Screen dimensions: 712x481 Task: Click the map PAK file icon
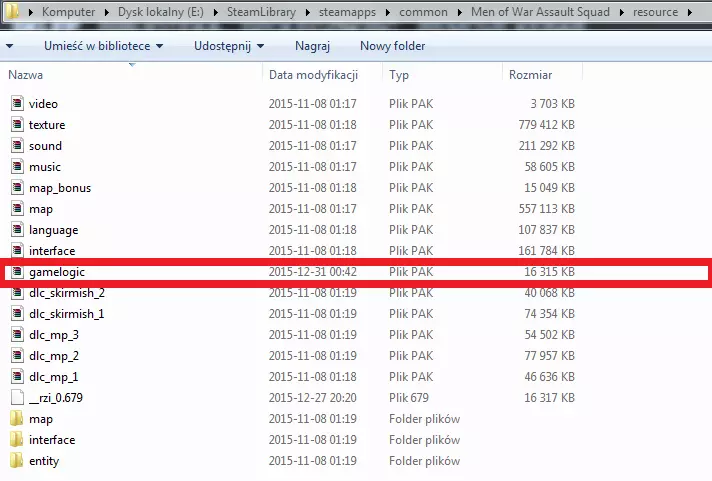[17, 208]
